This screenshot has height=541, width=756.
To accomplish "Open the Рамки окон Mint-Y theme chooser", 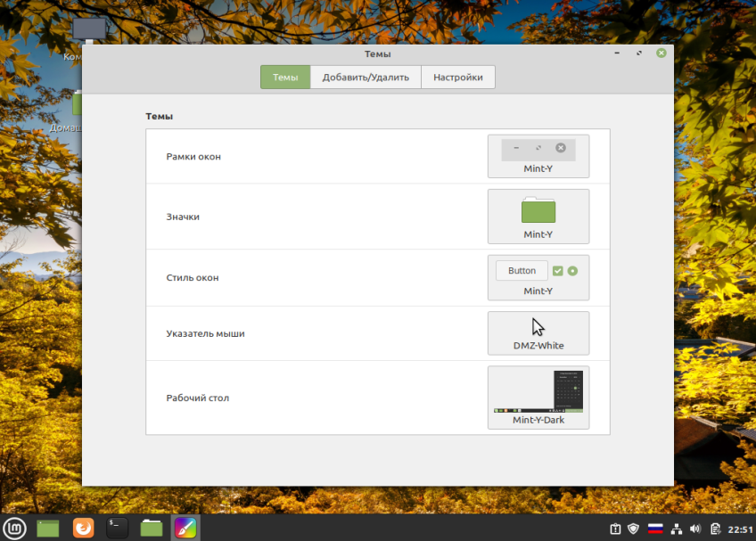I will [538, 156].
